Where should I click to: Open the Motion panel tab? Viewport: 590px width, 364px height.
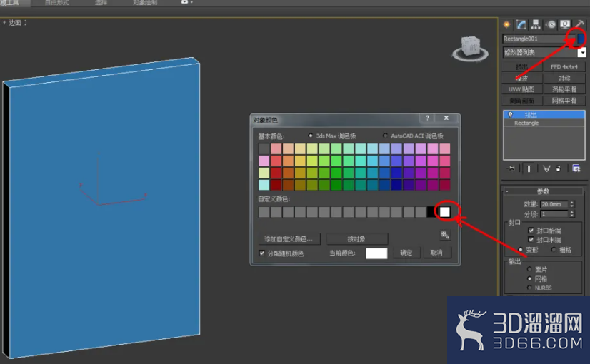click(551, 25)
